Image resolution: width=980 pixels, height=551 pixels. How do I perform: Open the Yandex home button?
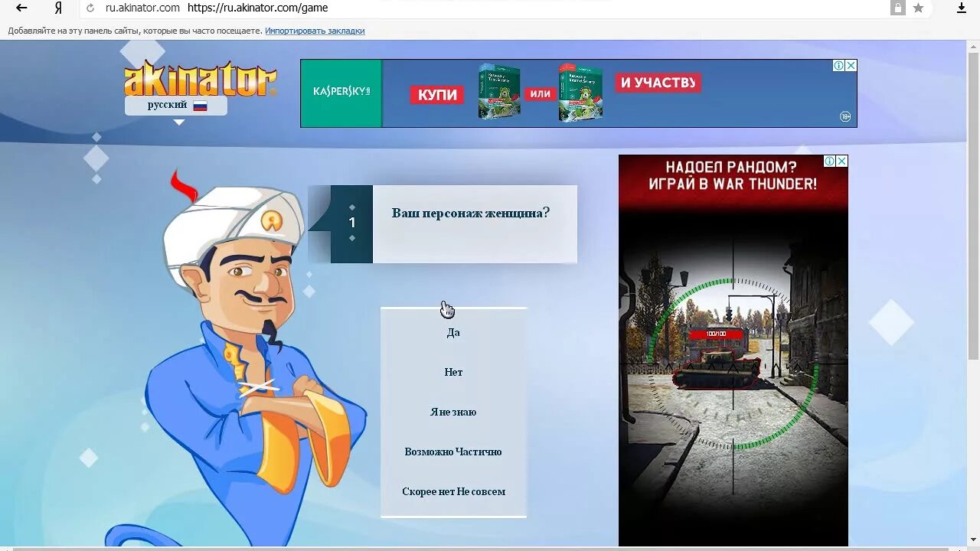tap(58, 8)
